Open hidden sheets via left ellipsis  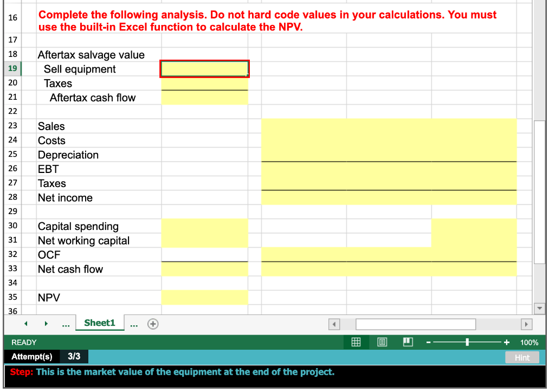(66, 323)
